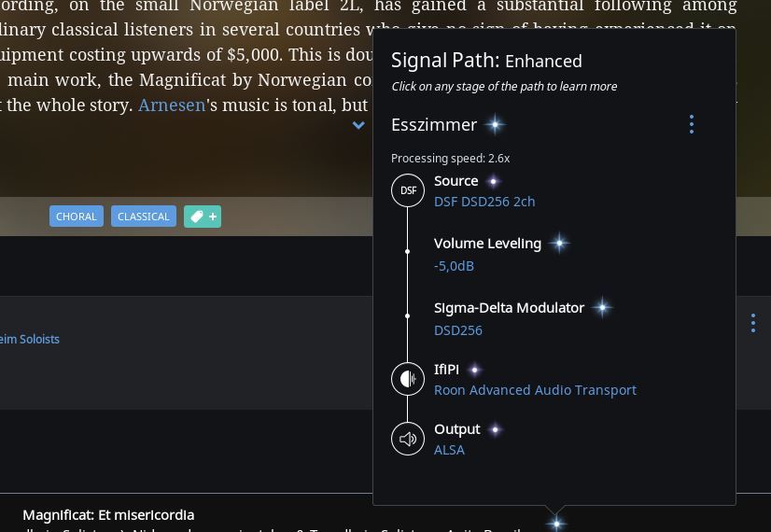The height and width of the screenshot is (532, 771).
Task: Select the CHORAL genre tag
Action: pos(77,217)
